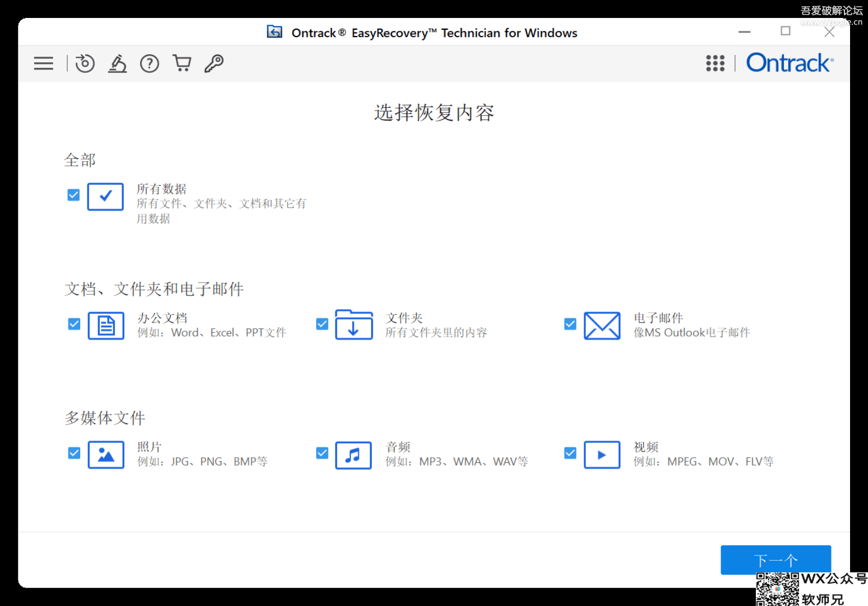Viewport: 868px width, 606px height.
Task: Click the 照片 label text
Action: [x=150, y=447]
